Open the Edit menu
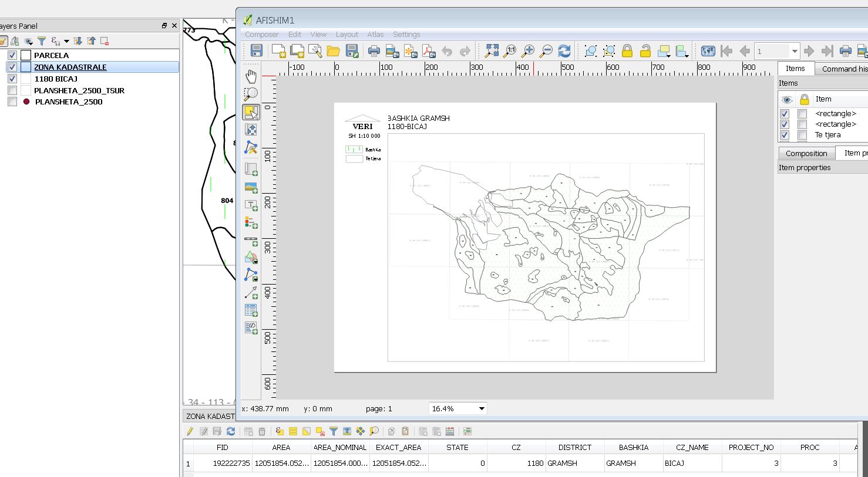 coord(295,34)
